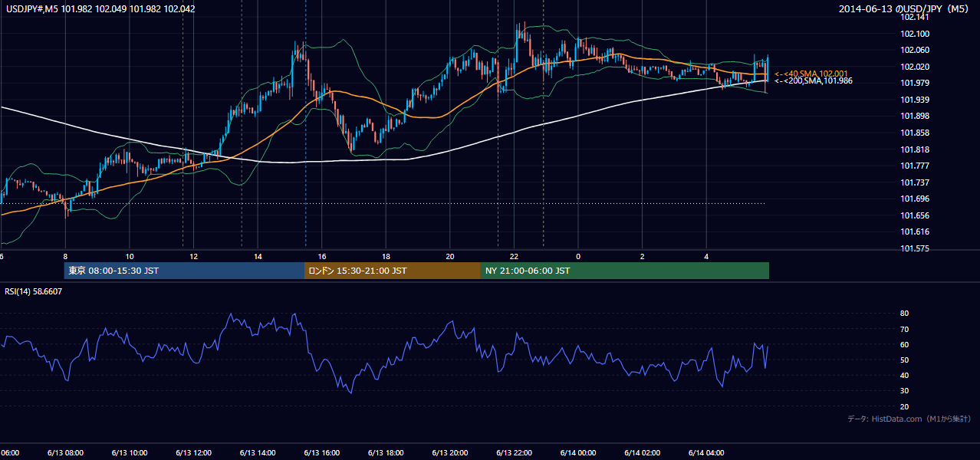Click hour tick 12 on chart axis
The height and width of the screenshot is (460, 980).
(194, 256)
